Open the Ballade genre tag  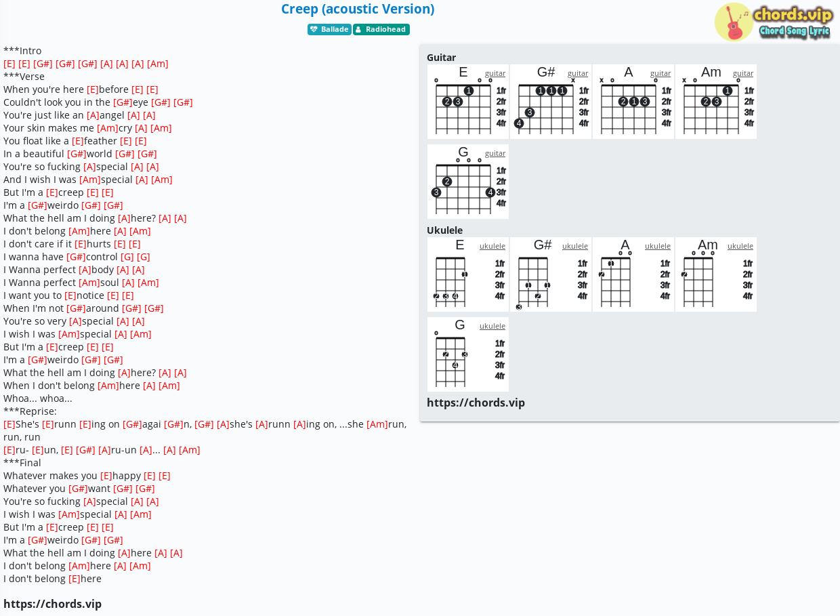pos(329,29)
